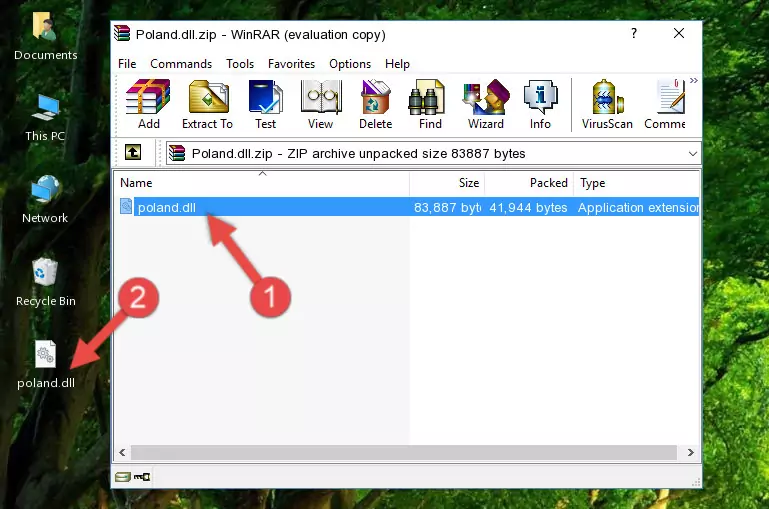This screenshot has height=509, width=769.
Task: Click the Application extension type cell
Action: [x=639, y=207]
